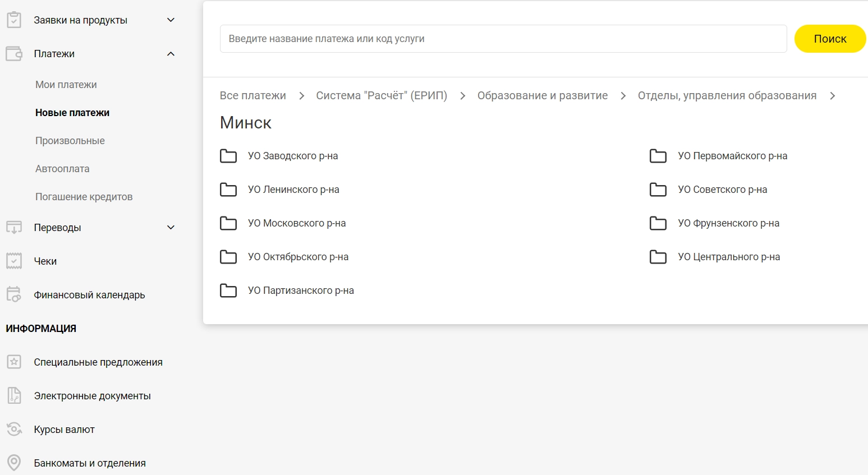
Task: Click the Банкоматы и отделения pin icon
Action: point(14,463)
